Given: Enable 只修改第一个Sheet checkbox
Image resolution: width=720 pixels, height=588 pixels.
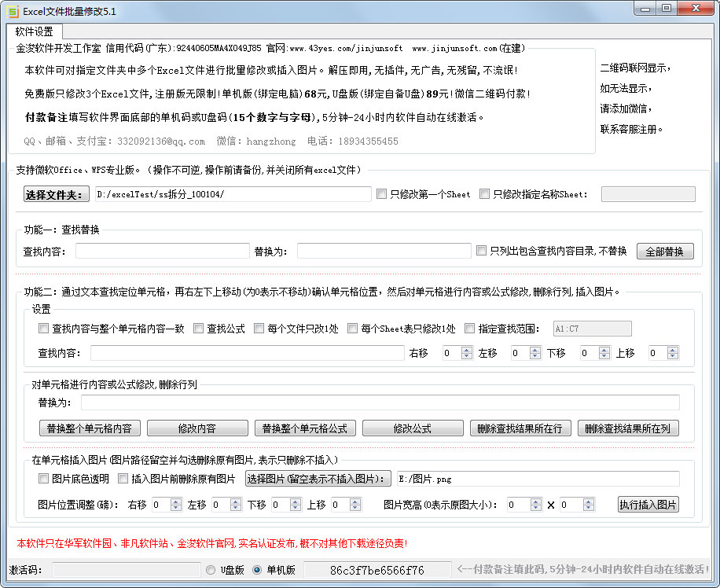Looking at the screenshot, I should coord(381,193).
